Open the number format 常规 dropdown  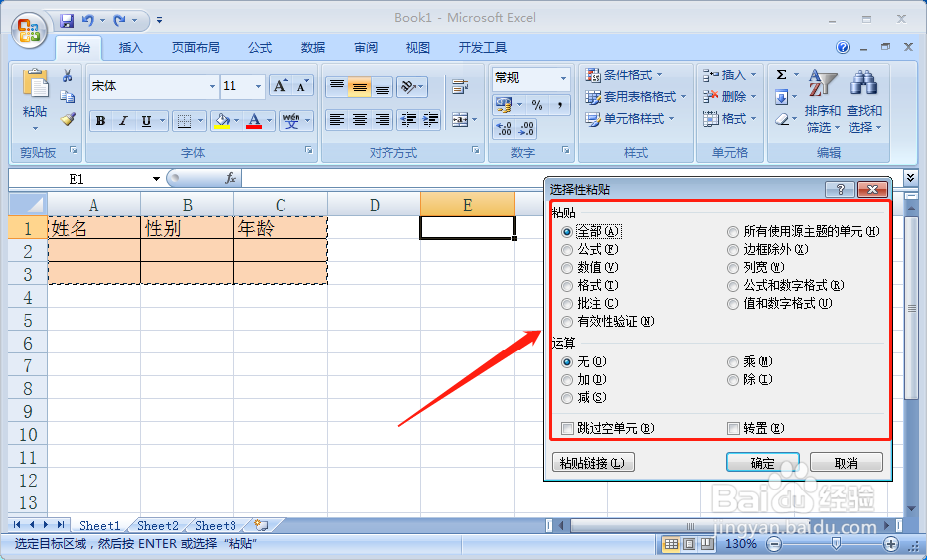click(x=564, y=78)
